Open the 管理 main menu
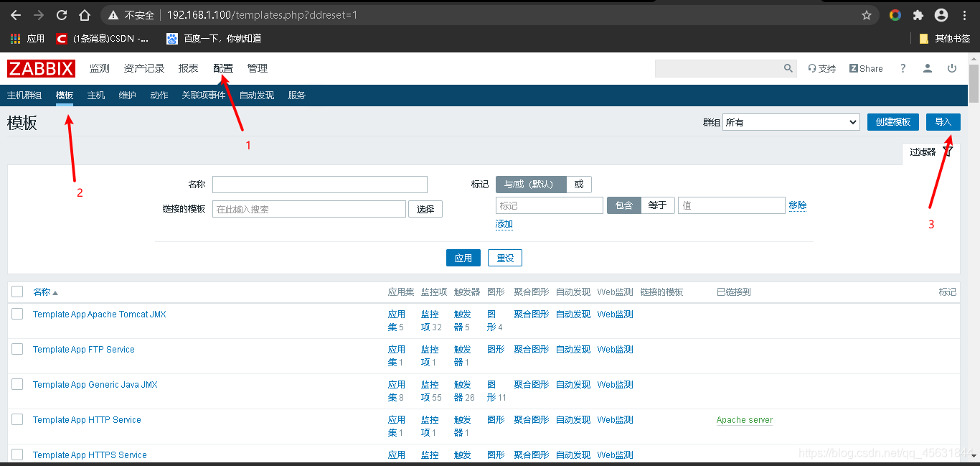This screenshot has height=466, width=980. (258, 68)
